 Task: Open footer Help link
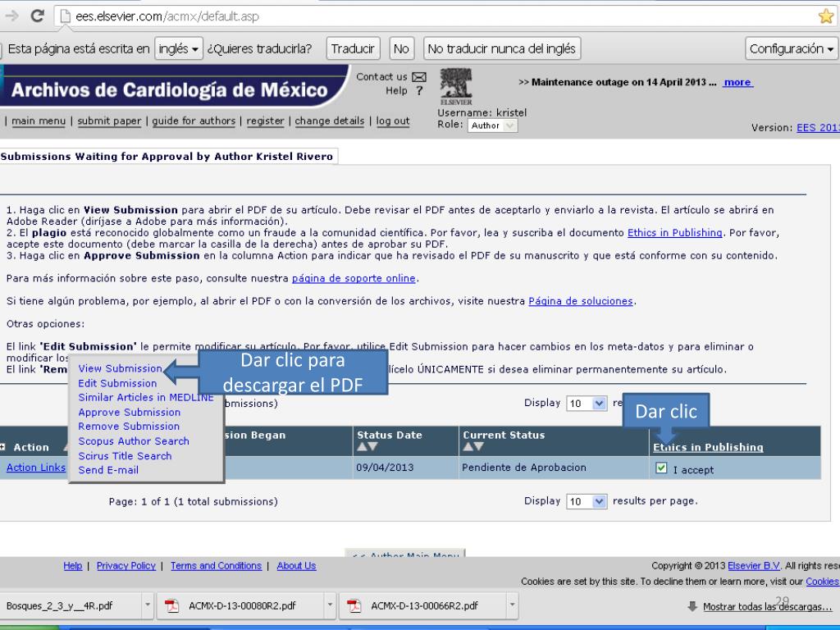pyautogui.click(x=73, y=566)
